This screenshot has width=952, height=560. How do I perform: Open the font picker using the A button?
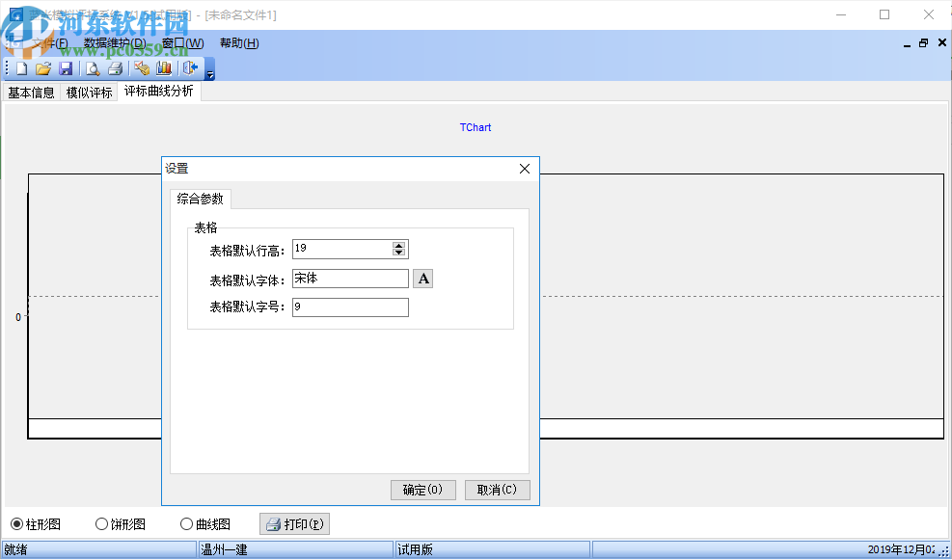pyautogui.click(x=422, y=278)
